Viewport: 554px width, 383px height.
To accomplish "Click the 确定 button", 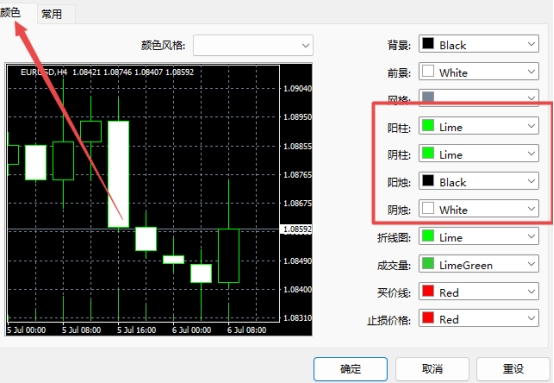I will (350, 369).
